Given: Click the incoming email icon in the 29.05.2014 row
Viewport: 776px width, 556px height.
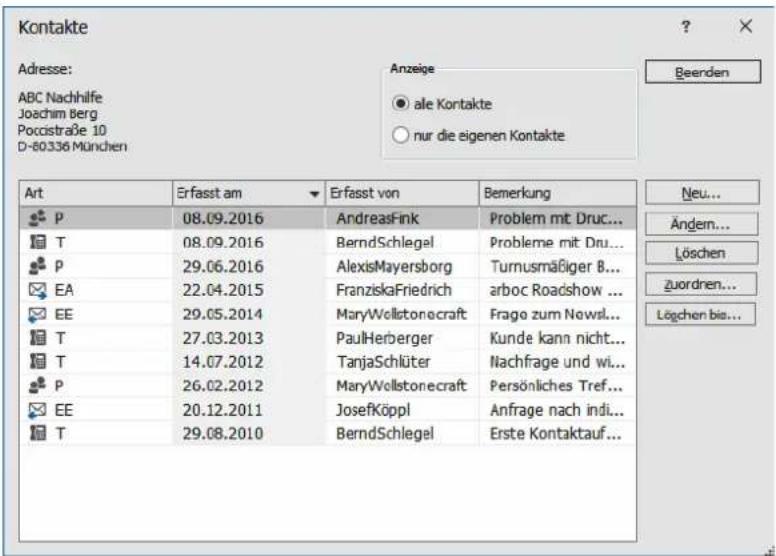Looking at the screenshot, I should [x=37, y=314].
